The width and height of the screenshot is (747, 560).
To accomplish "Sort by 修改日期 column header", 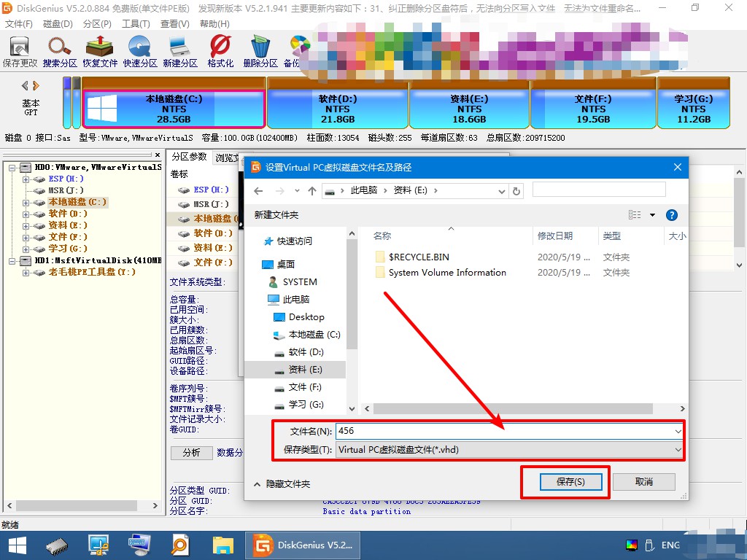I will (x=555, y=236).
